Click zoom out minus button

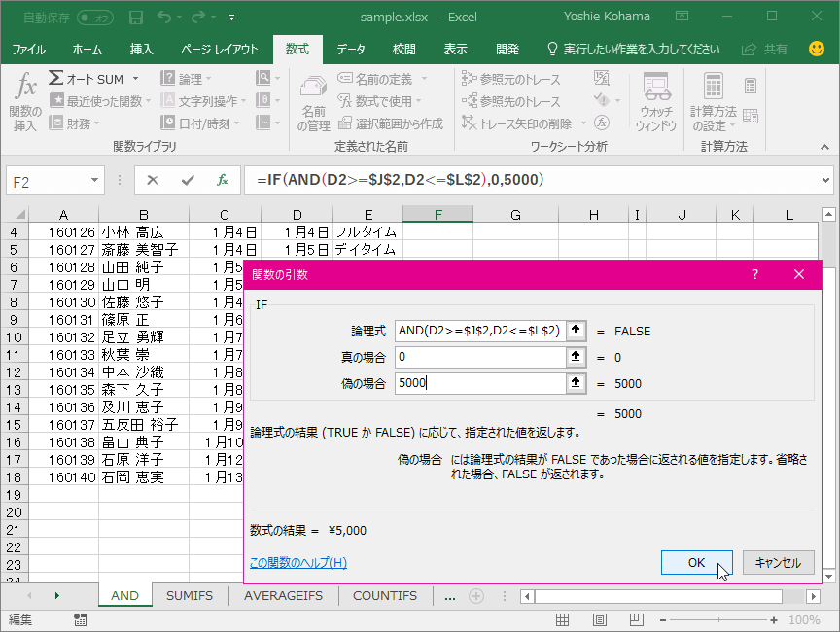(663, 619)
